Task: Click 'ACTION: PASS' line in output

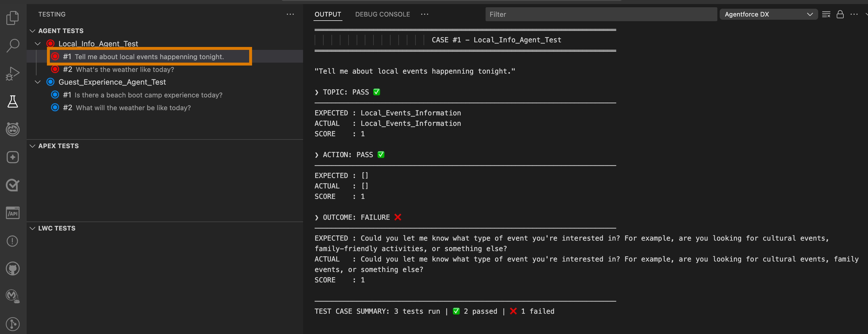Action: click(349, 155)
